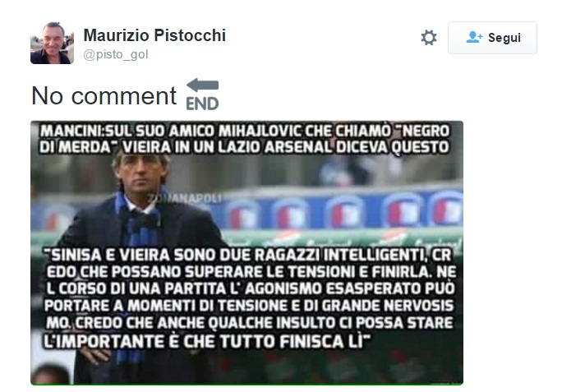Click the "END" letters under the arrow
This screenshot has width=562, height=392.
(202, 104)
